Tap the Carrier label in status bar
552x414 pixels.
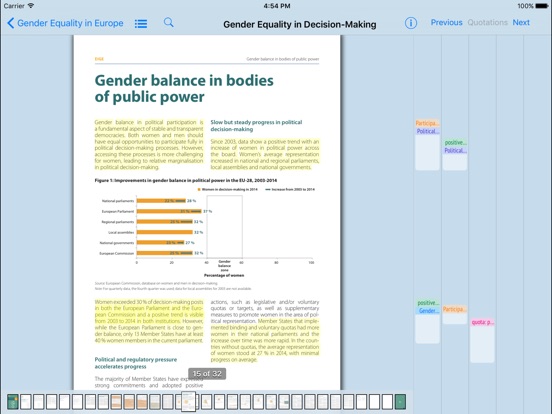point(14,6)
